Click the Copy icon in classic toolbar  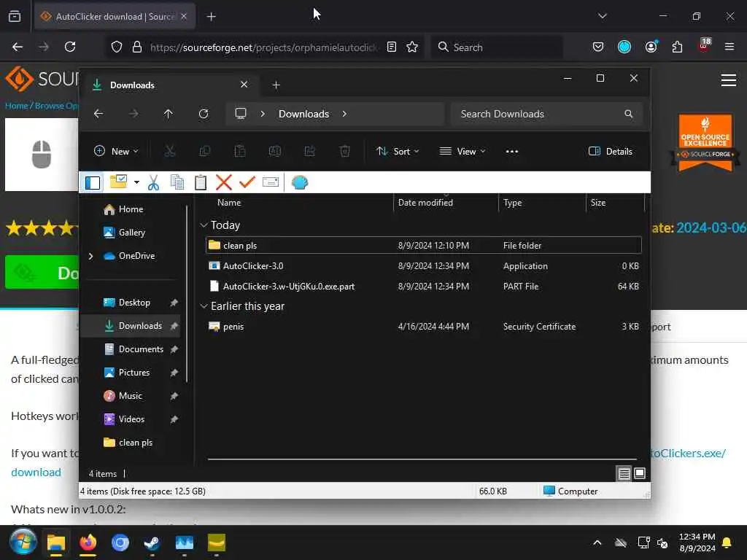click(177, 182)
